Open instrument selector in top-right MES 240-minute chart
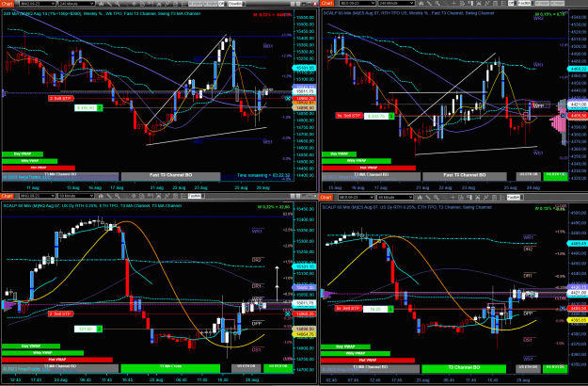Image resolution: width=588 pixels, height=386 pixels. coord(357,4)
